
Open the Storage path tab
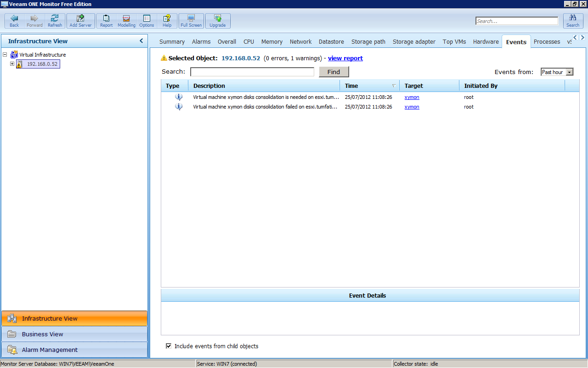(368, 41)
